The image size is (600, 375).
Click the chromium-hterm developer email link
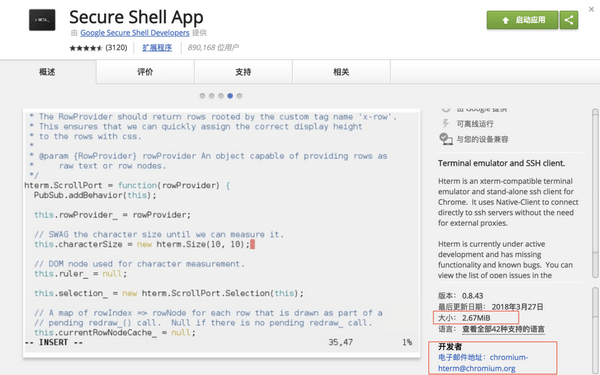483,363
